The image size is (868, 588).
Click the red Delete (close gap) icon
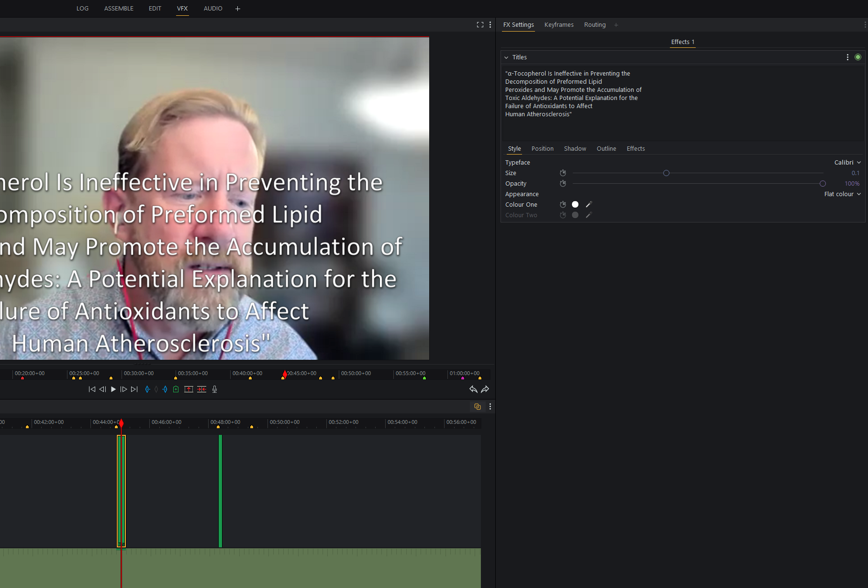coord(202,389)
